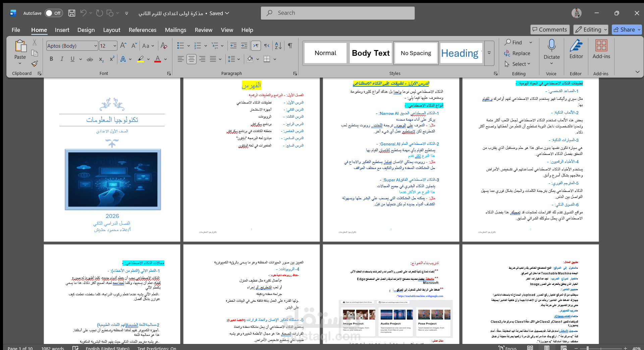Increase paragraph indent
644x350 pixels.
[244, 46]
